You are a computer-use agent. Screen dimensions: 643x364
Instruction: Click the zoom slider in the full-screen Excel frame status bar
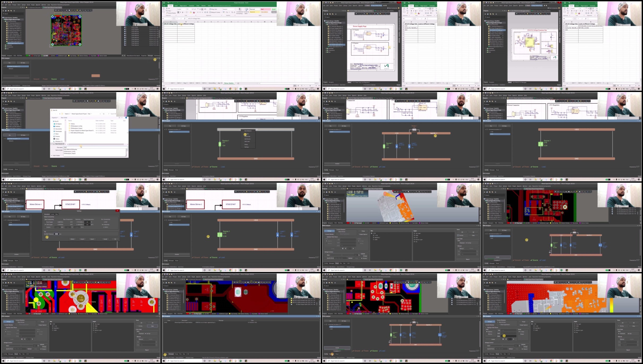click(x=310, y=86)
